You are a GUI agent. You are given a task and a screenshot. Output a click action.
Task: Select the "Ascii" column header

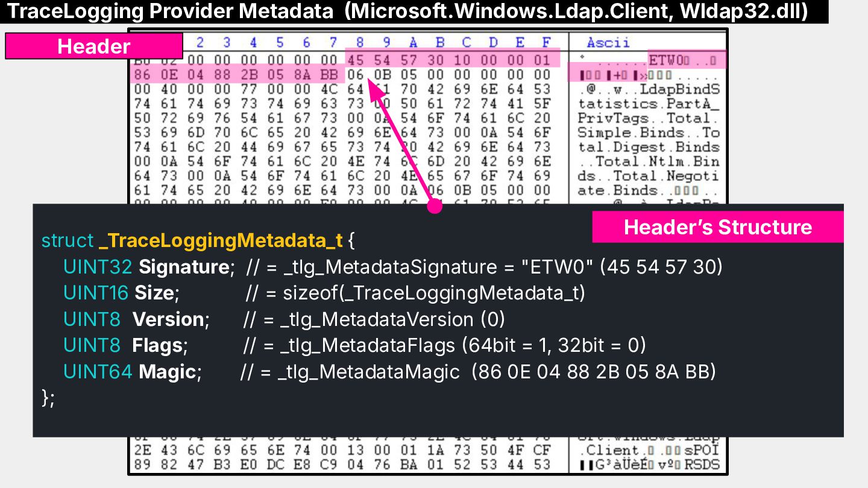click(x=608, y=42)
